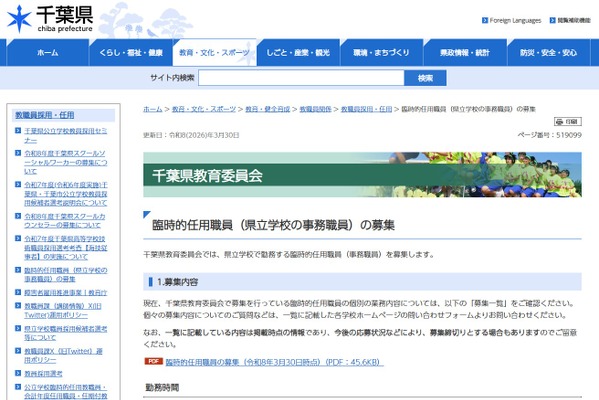Open sidebar link 臨時的任用職員(県立学校の事務職員)の募集
599x400 pixels.
click(66, 275)
